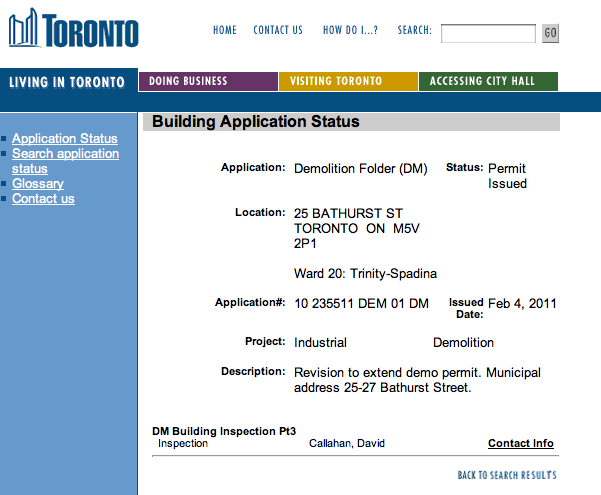
Task: Switch to the Doing Business tab
Action: (209, 81)
